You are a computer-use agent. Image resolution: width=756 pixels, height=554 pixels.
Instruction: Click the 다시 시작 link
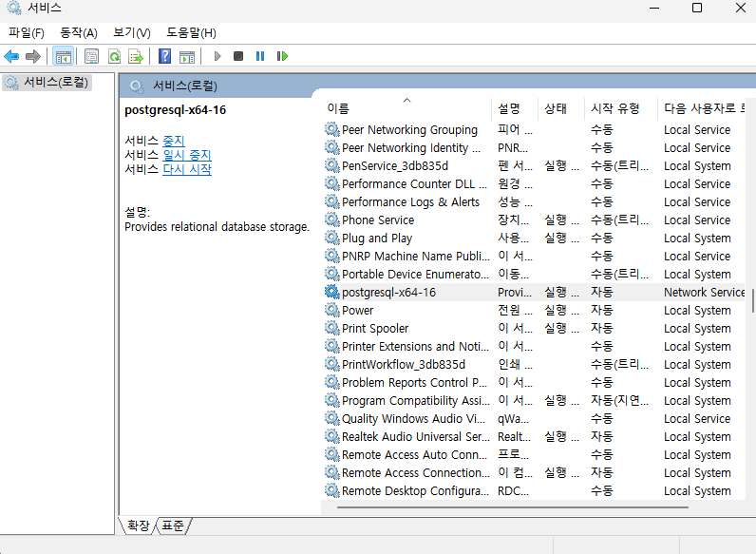click(187, 169)
